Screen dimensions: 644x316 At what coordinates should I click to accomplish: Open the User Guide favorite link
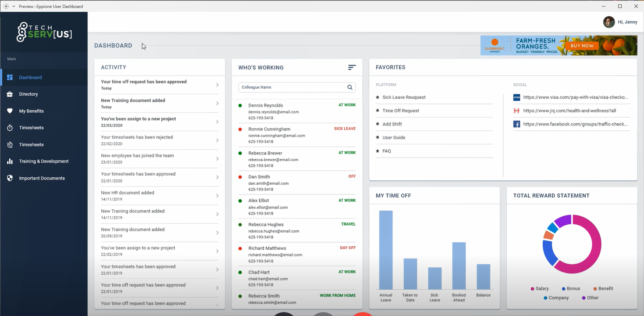394,138
